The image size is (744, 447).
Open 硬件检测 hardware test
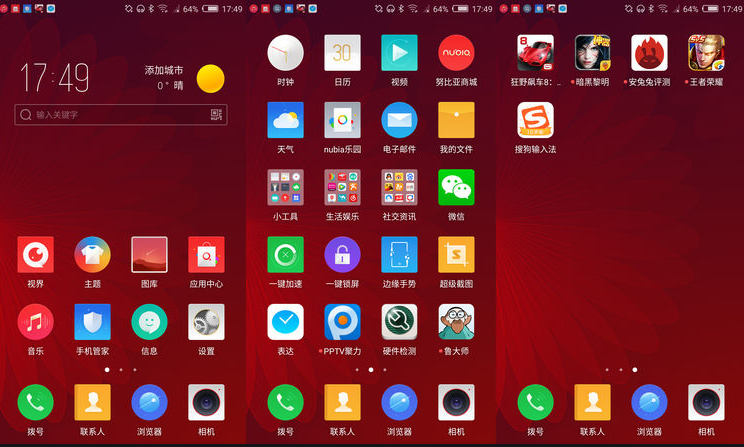pos(400,322)
